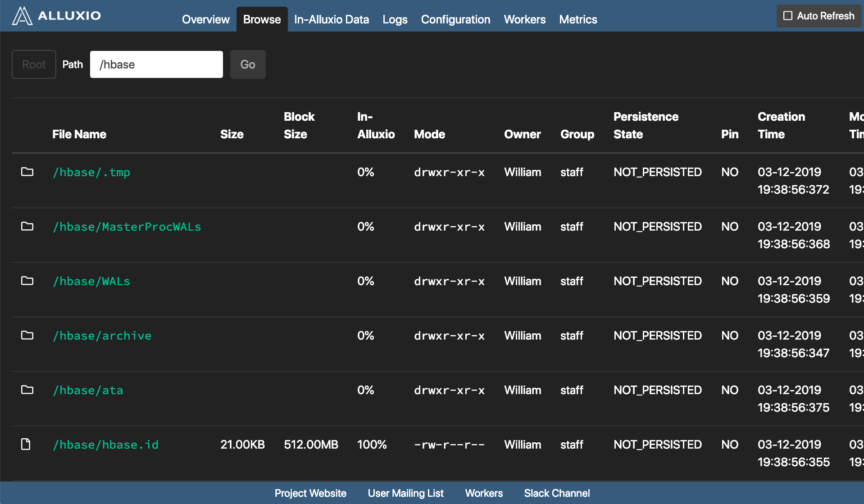Click the Group column header

577,134
